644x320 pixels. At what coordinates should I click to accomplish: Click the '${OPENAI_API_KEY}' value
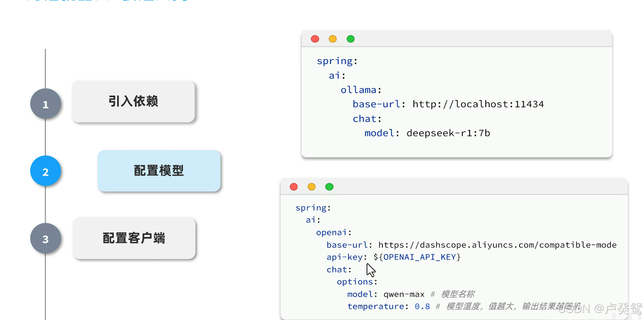417,257
